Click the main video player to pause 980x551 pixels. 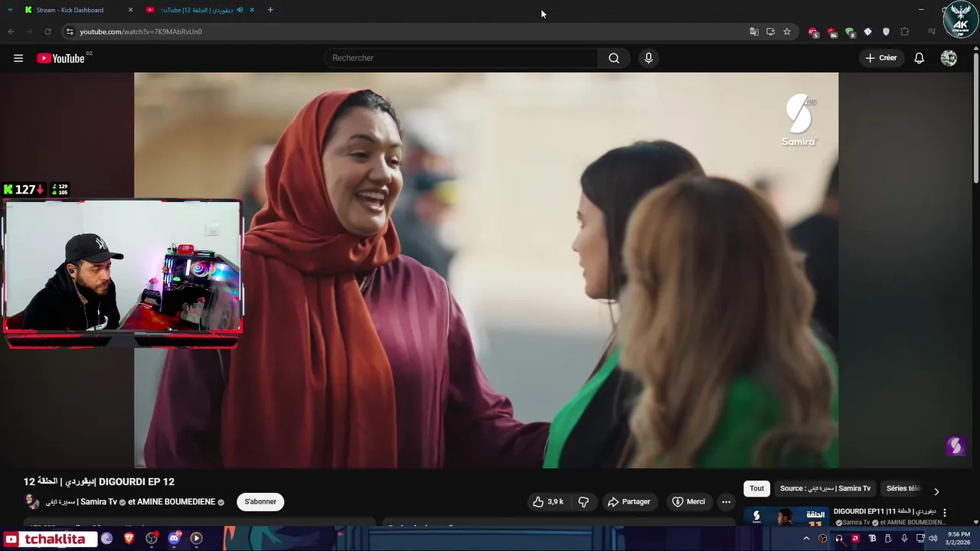[x=486, y=270]
